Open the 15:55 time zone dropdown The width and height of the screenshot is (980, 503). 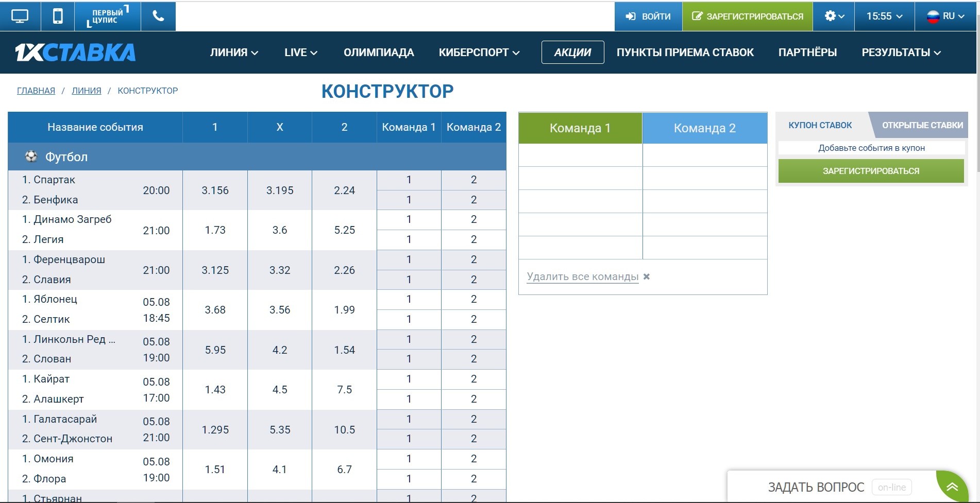point(884,16)
